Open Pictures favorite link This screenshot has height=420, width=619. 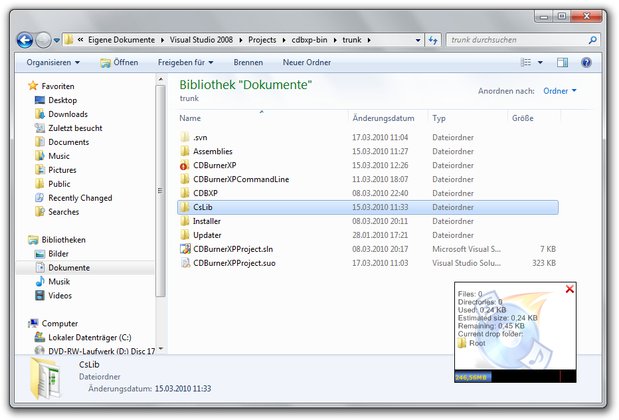(56, 170)
